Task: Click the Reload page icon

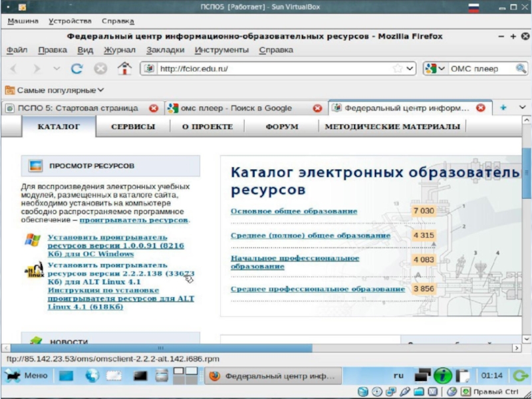Action: (x=77, y=68)
